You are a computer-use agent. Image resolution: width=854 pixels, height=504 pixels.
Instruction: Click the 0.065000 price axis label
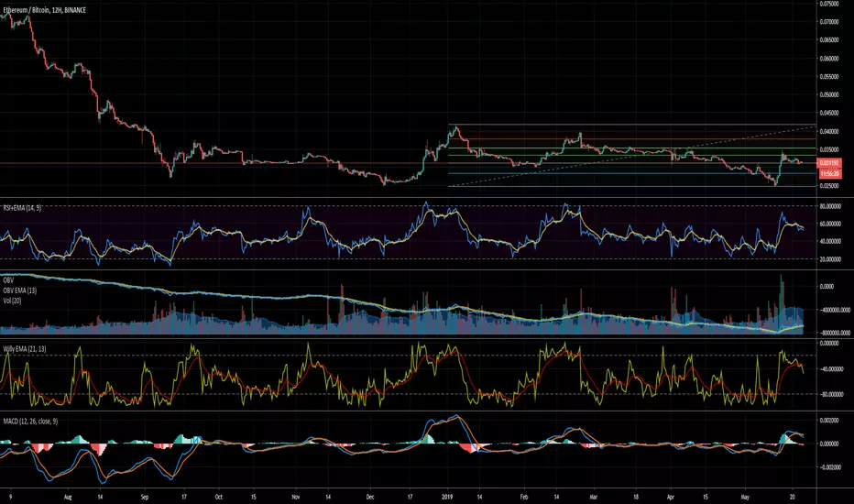[x=828, y=40]
